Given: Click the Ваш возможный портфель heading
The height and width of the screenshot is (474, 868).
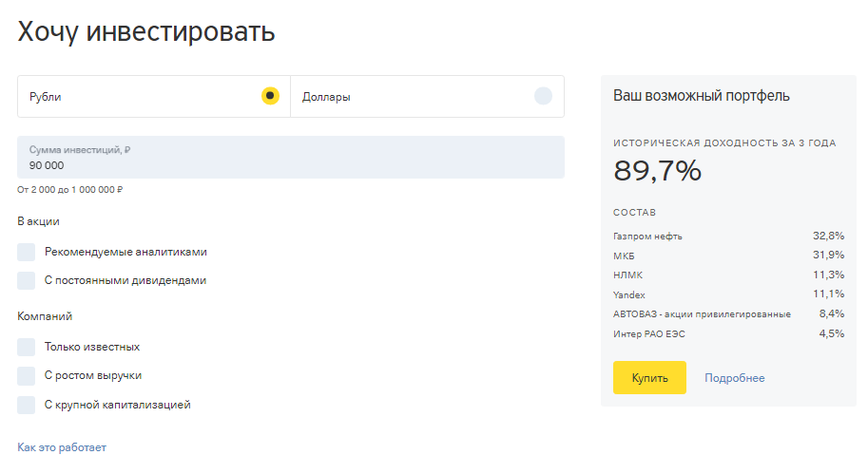Looking at the screenshot, I should point(702,96).
